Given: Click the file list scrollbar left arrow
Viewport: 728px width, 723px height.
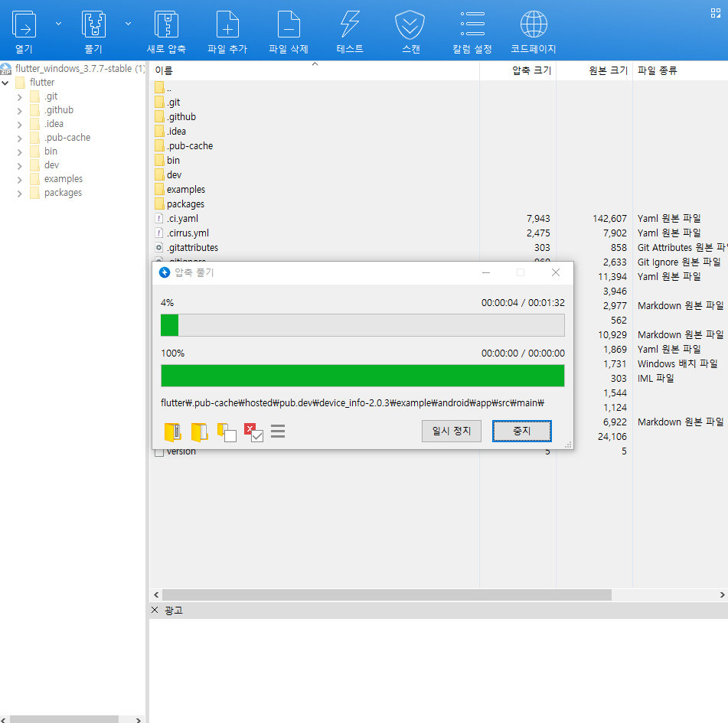Looking at the screenshot, I should tap(156, 594).
